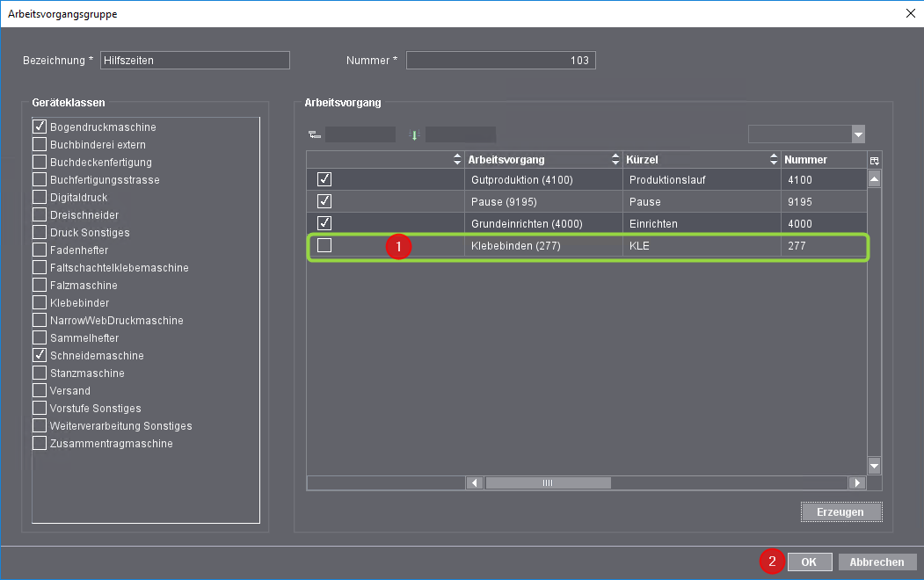
Task: Select the Pause (9195) cell
Action: 543,202
